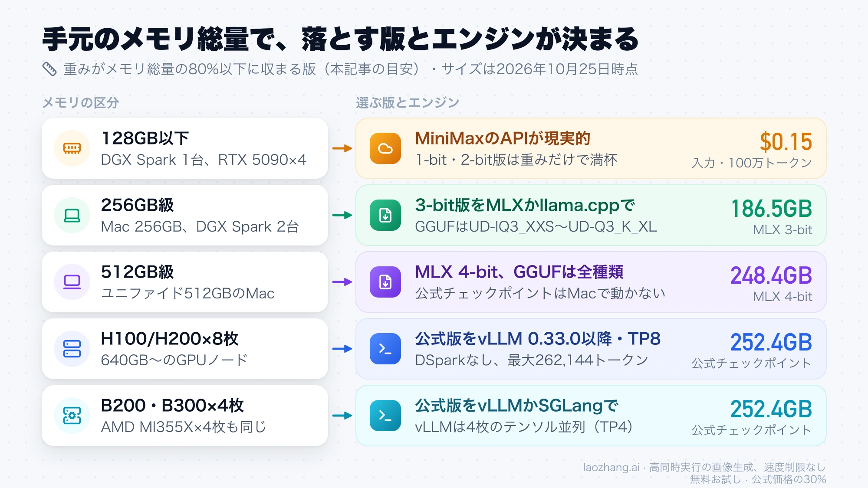Screen dimensions: 868x488
Task: Click the teal terminal icon for SGLang card
Action: tap(385, 416)
